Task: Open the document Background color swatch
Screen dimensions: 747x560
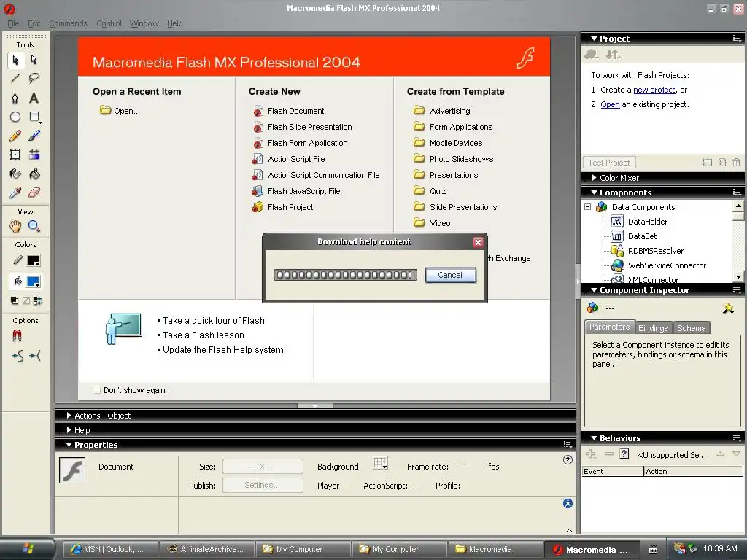Action: (x=381, y=463)
